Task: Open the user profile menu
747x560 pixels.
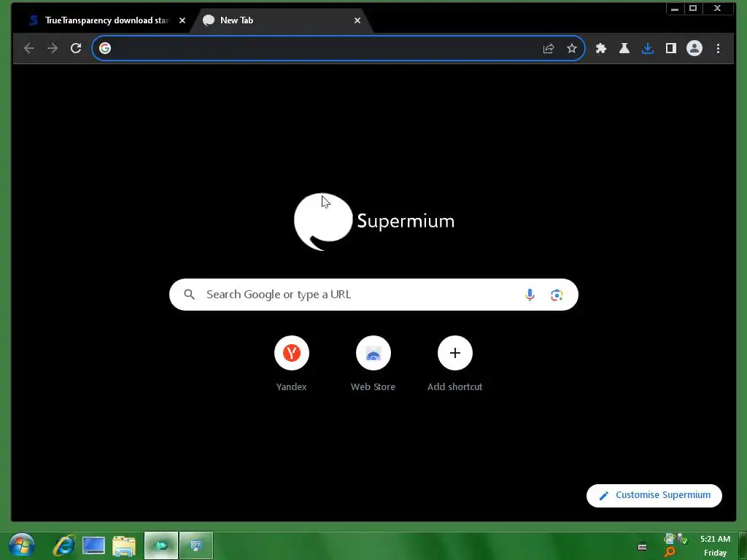Action: 694,48
